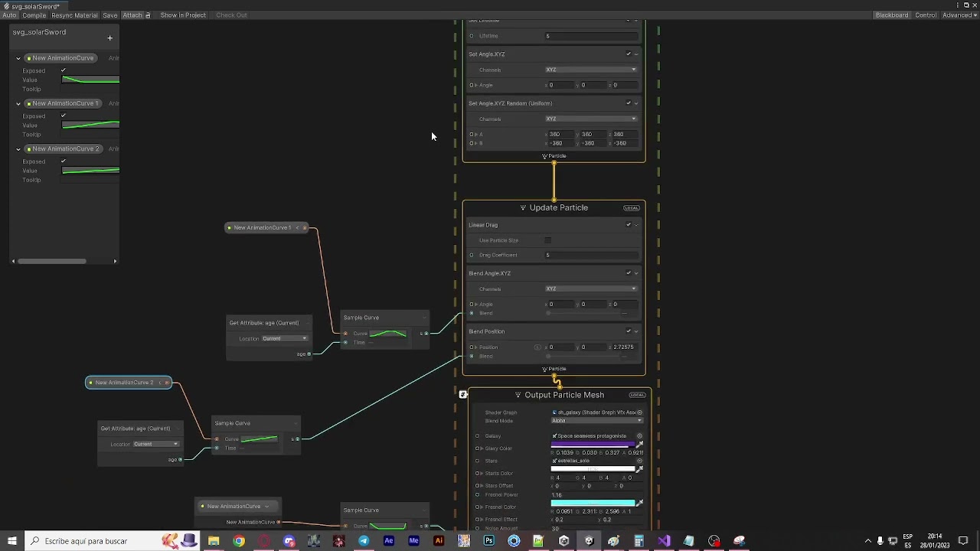Click Show in Project
Screen dimensions: 980x551
183,15
